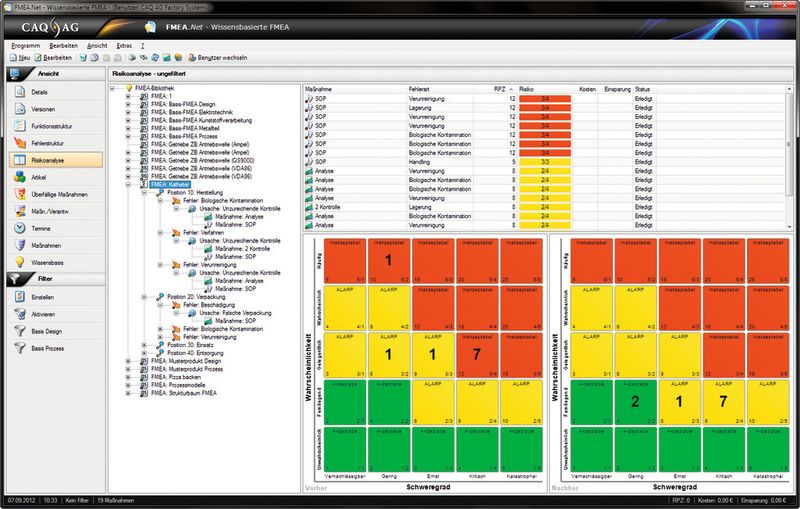Select Fehler: Beschädigung node
The image size is (800, 509).
[209, 304]
